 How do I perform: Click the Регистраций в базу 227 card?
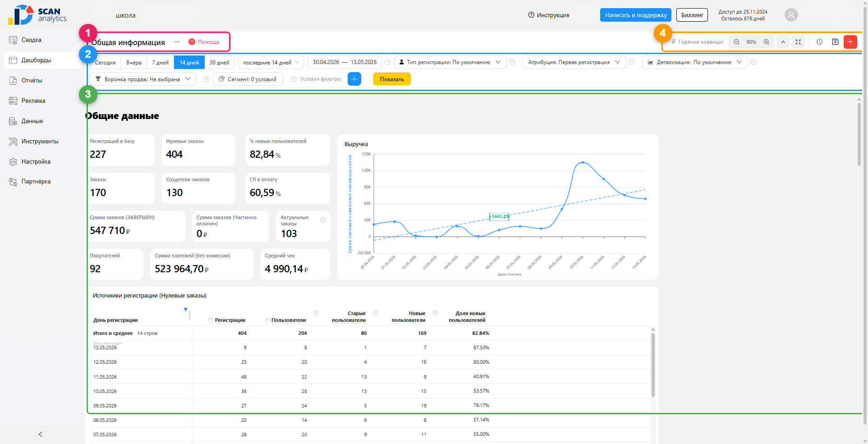click(121, 150)
